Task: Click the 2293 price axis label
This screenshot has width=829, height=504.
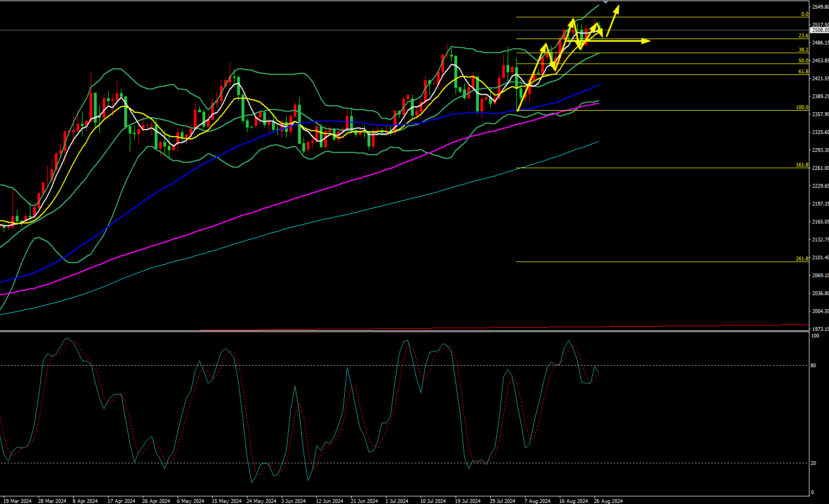Action: (820, 150)
